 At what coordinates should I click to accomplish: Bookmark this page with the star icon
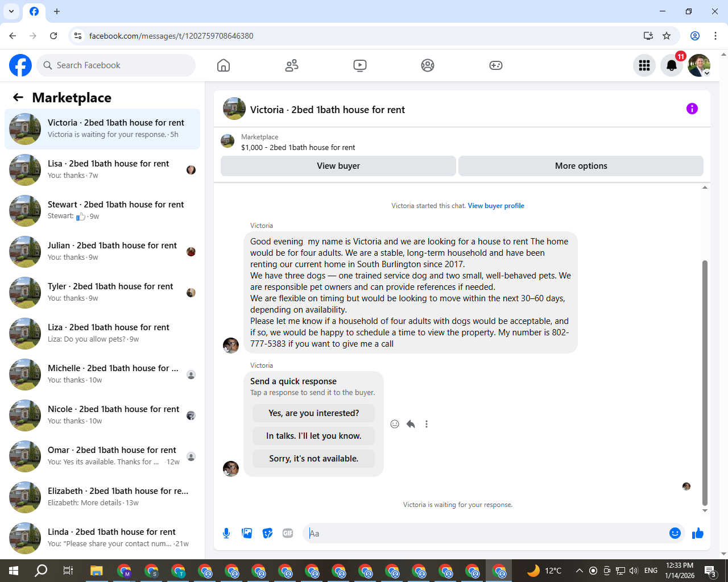667,36
